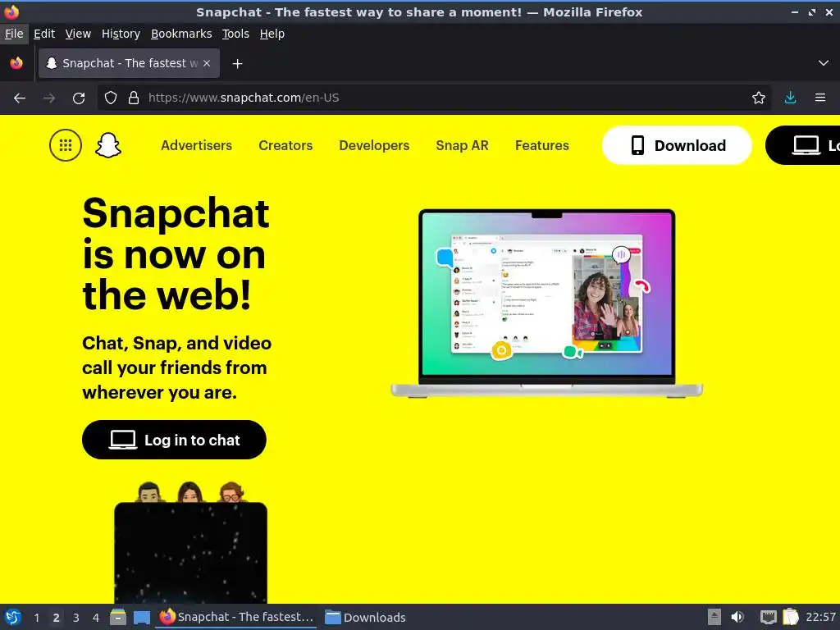Open the network monitor tray icon
The image size is (840, 630).
pos(768,617)
